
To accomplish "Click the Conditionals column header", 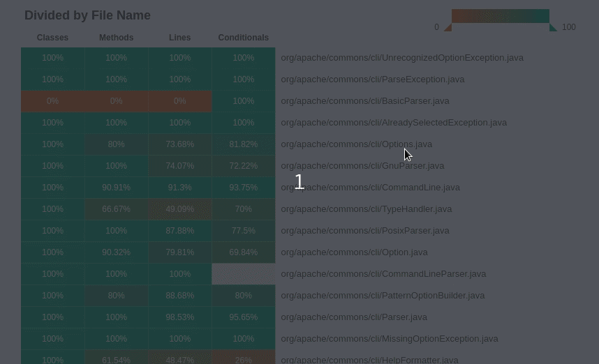I will pyautogui.click(x=243, y=38).
